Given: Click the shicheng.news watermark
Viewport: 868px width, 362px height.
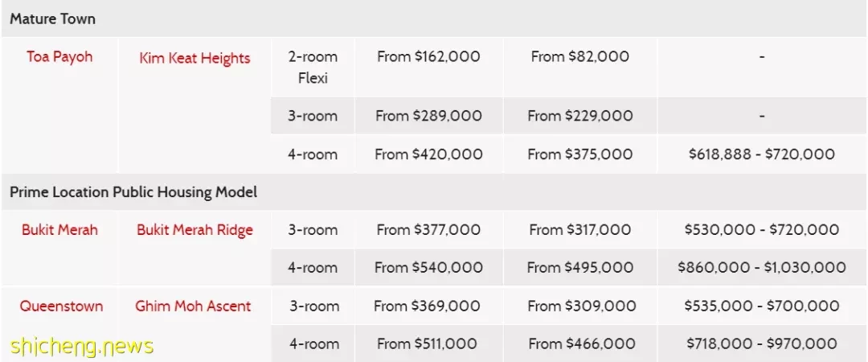Looking at the screenshot, I should point(81,346).
